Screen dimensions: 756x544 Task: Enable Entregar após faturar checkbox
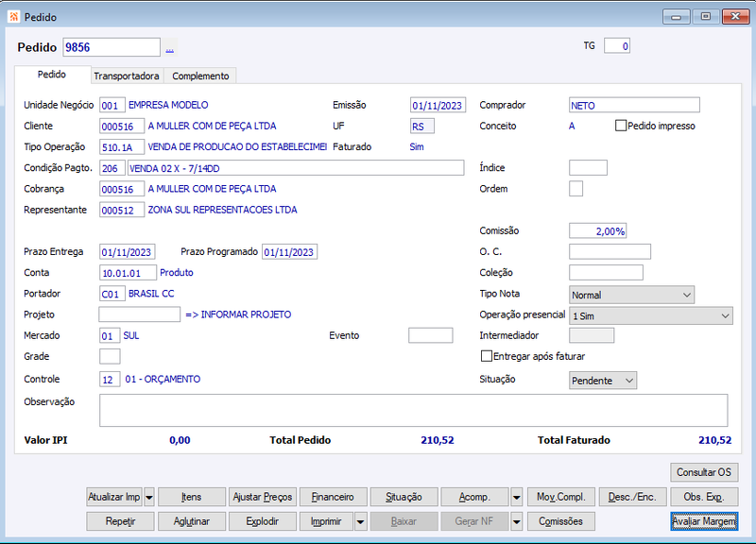(x=487, y=356)
